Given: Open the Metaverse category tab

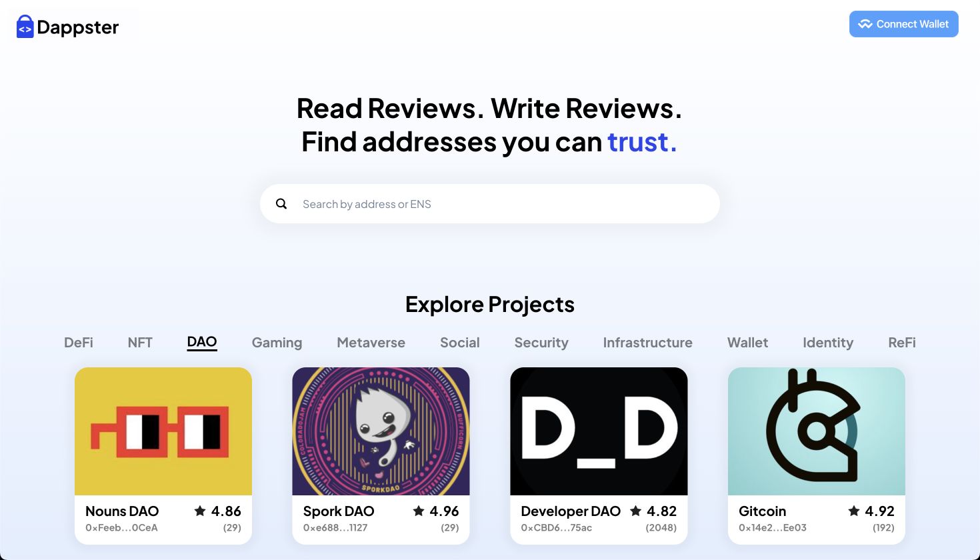Looking at the screenshot, I should point(371,343).
